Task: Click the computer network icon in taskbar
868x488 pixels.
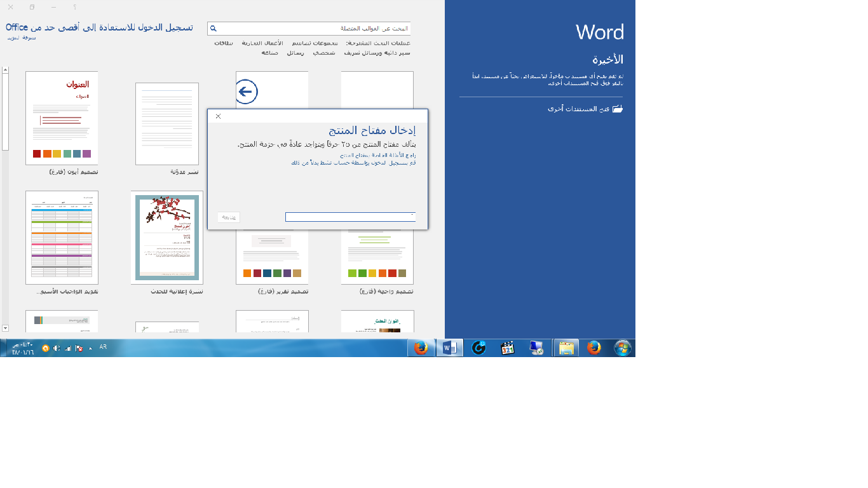Action: [x=536, y=348]
